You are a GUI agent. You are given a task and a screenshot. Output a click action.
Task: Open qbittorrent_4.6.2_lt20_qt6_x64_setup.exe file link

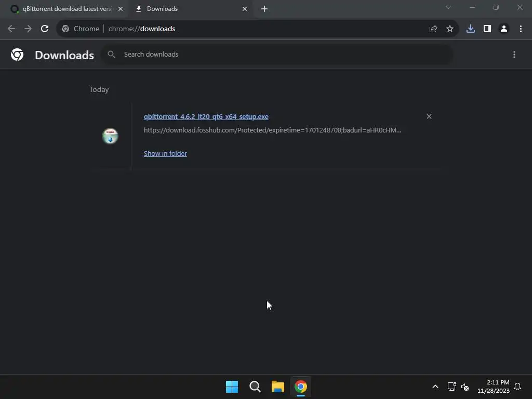[206, 117]
